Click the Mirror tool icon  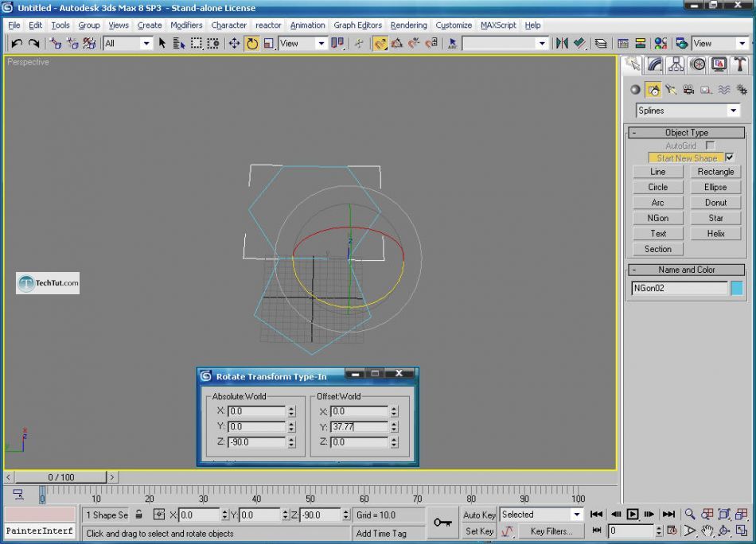pos(562,44)
